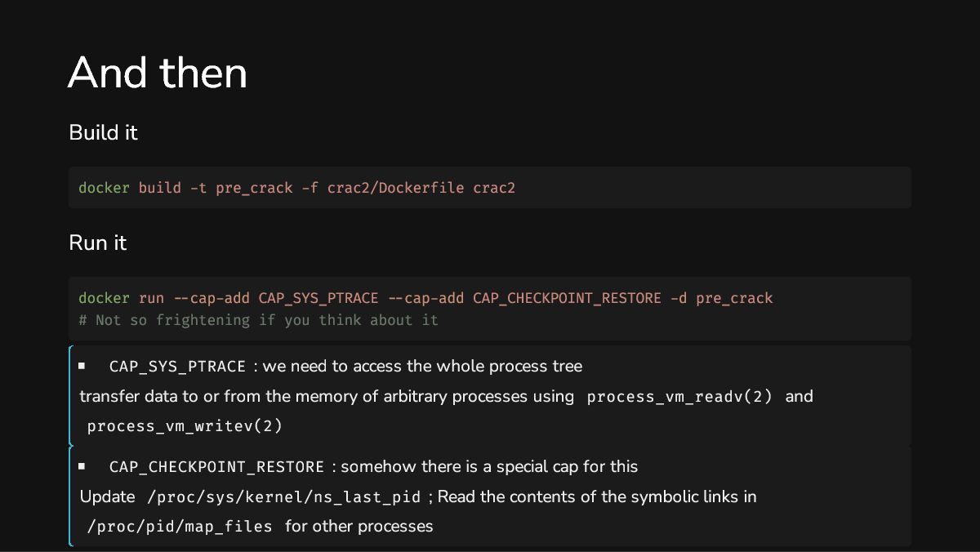Click CAP_SYS_PTRACE in the docker run command
Image resolution: width=980 pixels, height=552 pixels.
point(318,298)
